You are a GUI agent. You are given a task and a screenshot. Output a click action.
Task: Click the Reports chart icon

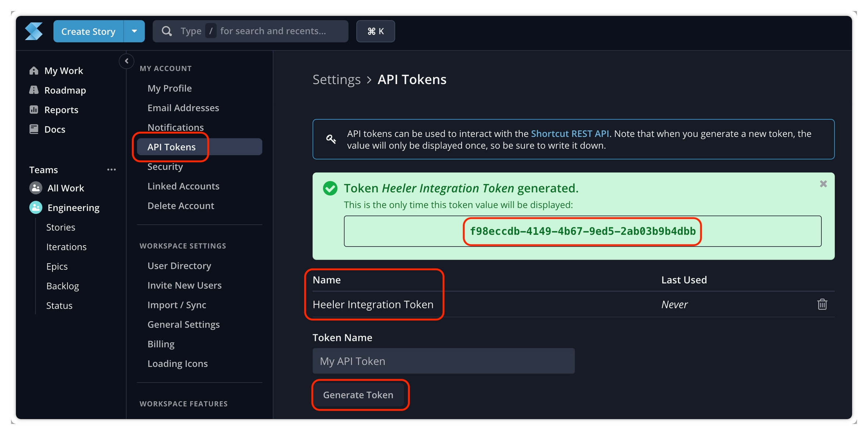(x=34, y=109)
